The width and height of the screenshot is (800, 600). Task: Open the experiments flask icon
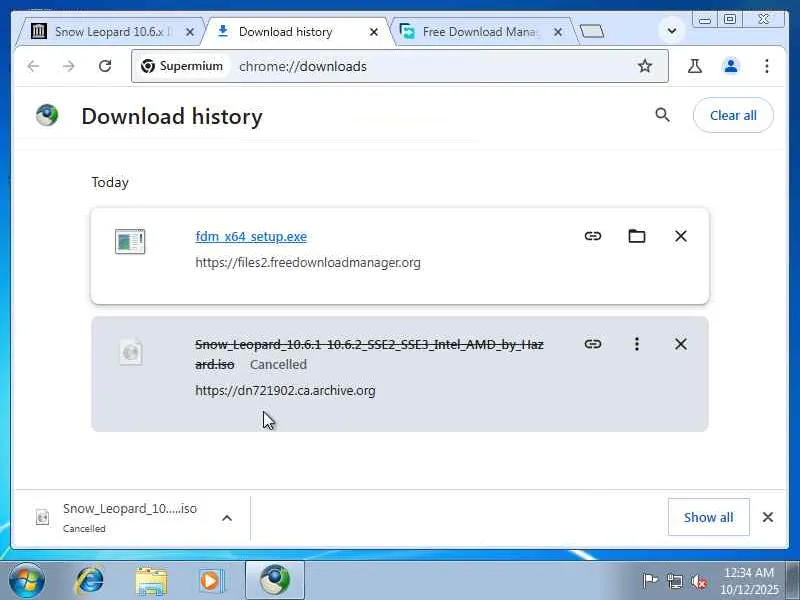(694, 66)
